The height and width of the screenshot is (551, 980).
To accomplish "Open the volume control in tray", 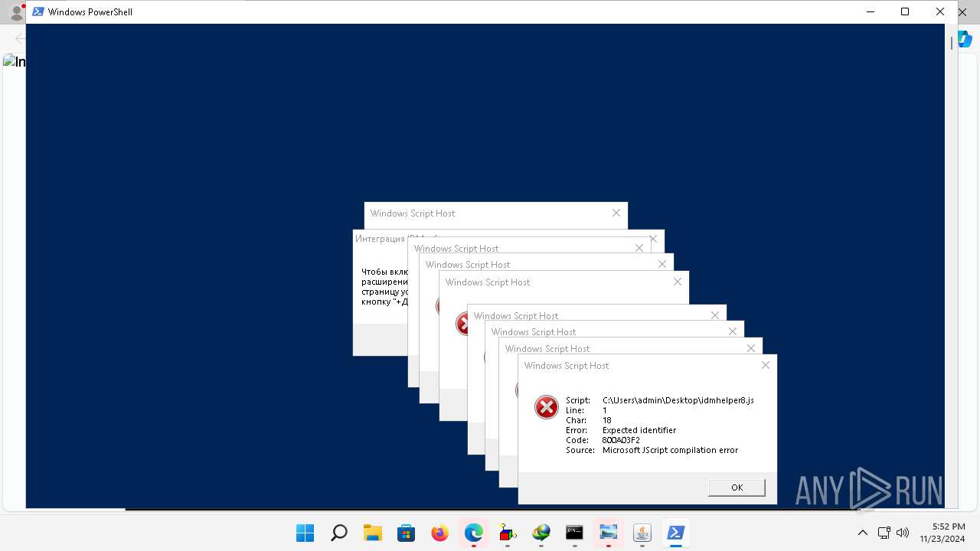I will pos(902,533).
